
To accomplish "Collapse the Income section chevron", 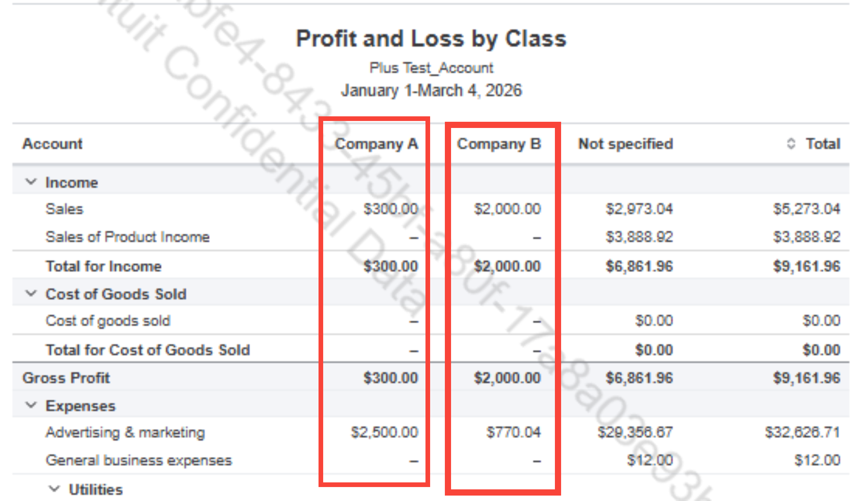I will pos(31,182).
